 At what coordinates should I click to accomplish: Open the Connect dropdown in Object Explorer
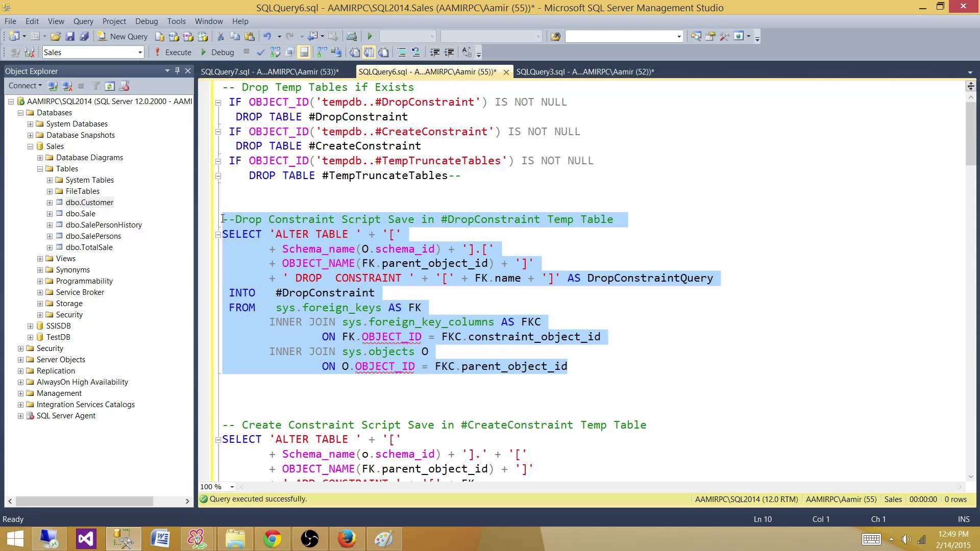click(x=25, y=86)
